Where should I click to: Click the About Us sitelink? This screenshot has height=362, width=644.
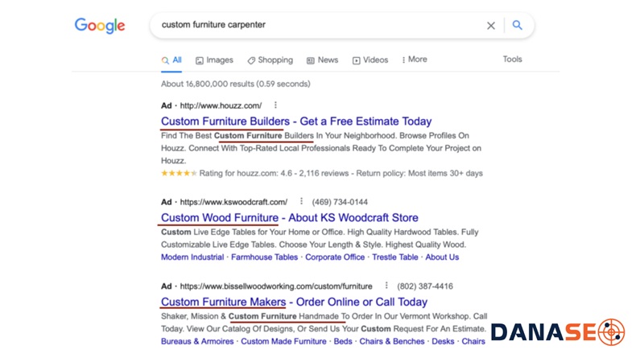click(442, 257)
